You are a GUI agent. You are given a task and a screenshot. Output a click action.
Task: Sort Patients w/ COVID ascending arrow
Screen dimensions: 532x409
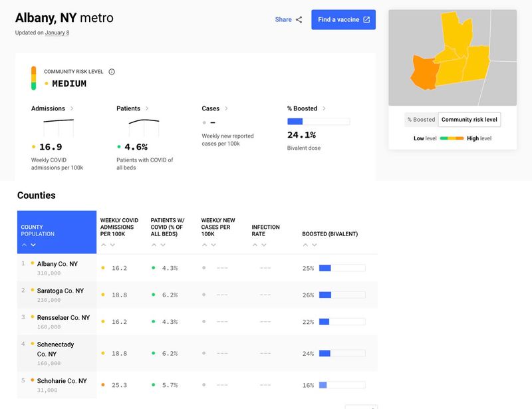(154, 245)
